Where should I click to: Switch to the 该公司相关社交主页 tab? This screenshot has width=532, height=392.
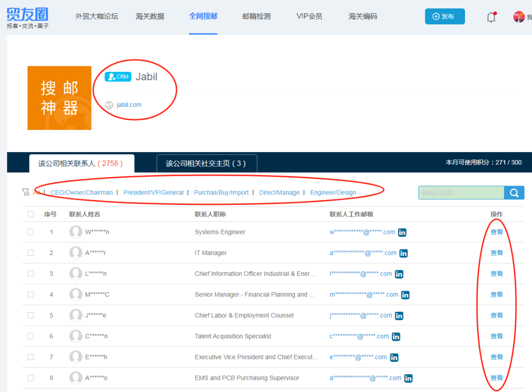206,163
